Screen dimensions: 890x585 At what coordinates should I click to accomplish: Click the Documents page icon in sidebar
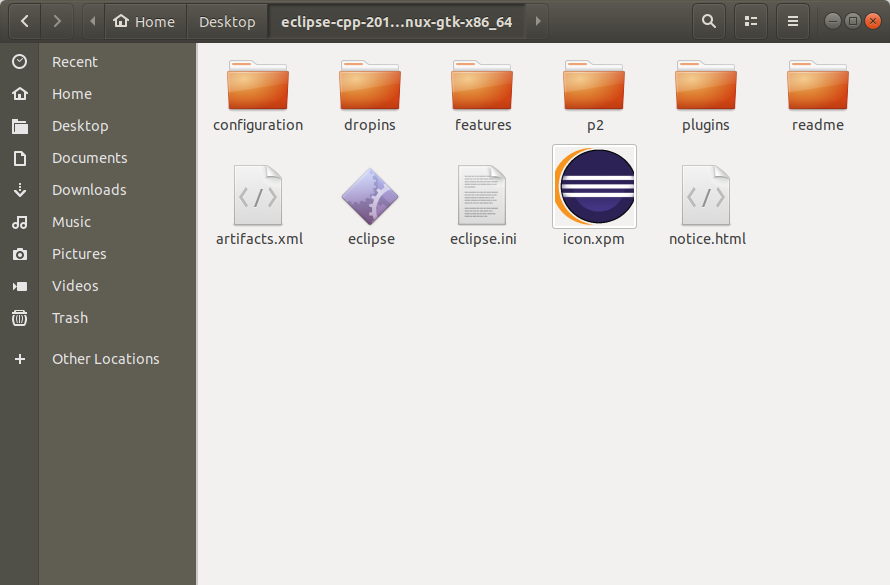[20, 158]
